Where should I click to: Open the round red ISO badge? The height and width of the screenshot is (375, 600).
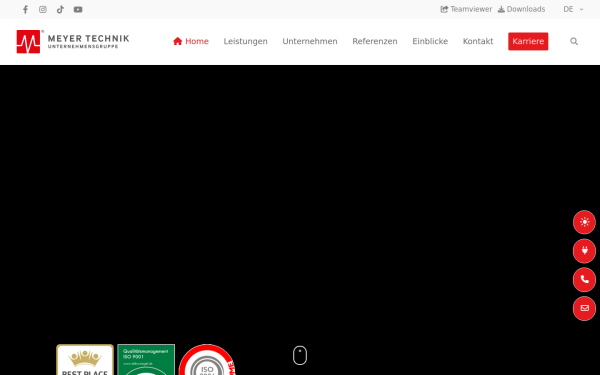[207, 360]
